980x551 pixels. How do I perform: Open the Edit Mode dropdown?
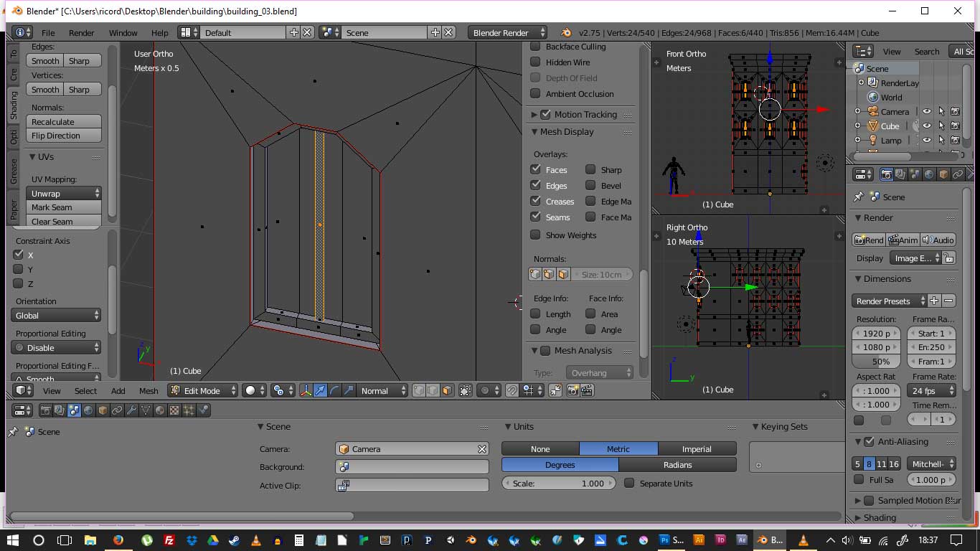[x=202, y=391]
